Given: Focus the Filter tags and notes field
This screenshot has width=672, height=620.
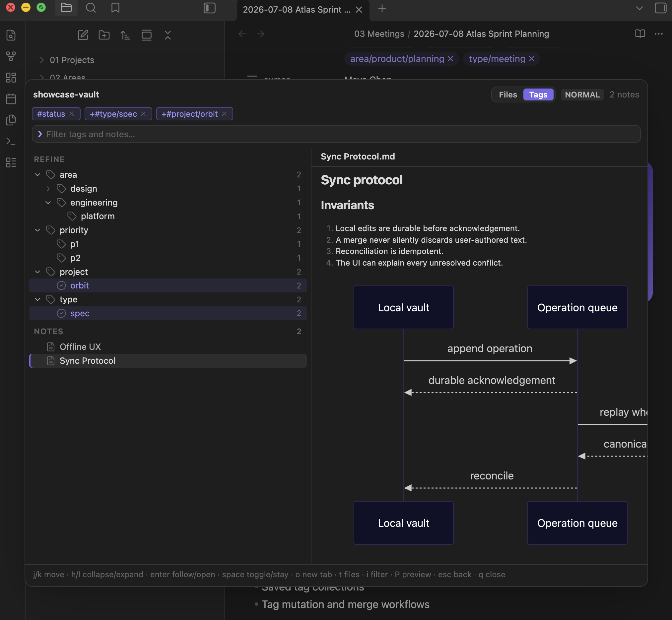Looking at the screenshot, I should tap(336, 134).
